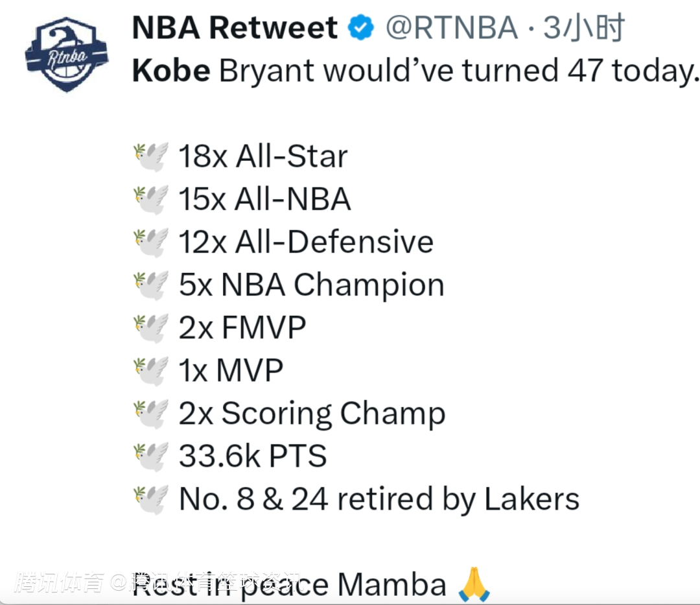
Task: Click dove emoji beside 12x All-Defensive
Action: coord(150,242)
